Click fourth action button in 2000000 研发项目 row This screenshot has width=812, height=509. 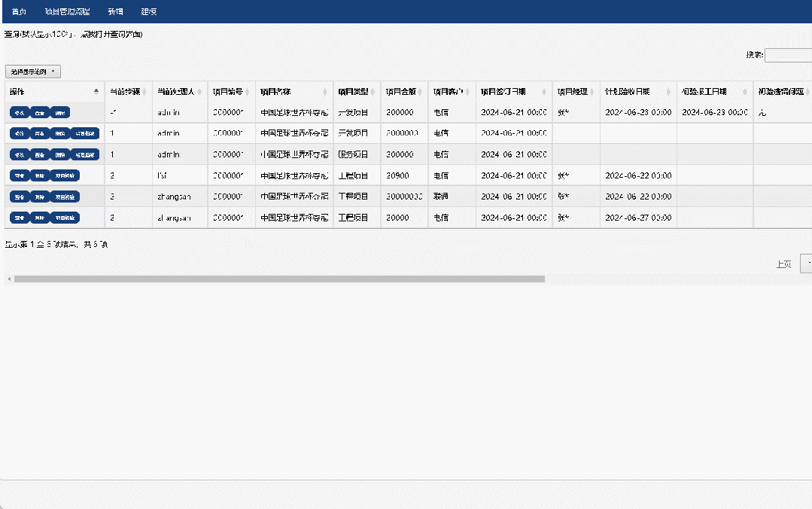pos(85,134)
